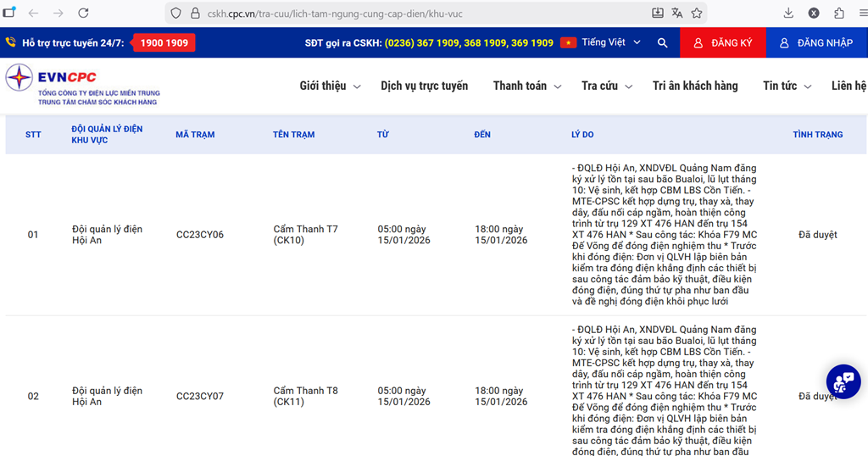
Task: Call the 1900 1909 hotline badge
Action: [164, 42]
